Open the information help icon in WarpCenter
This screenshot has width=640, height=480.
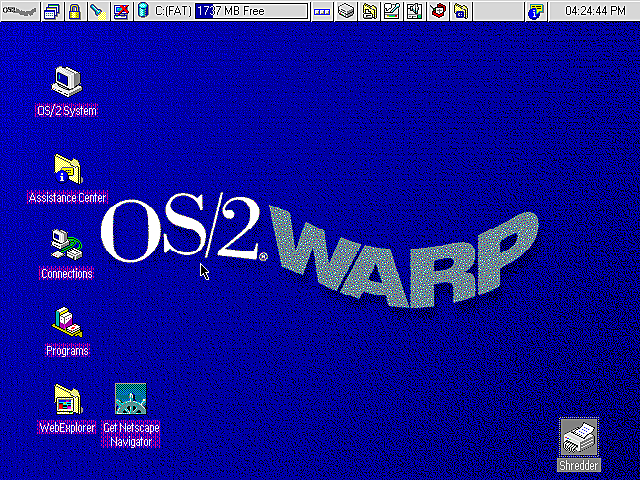pyautogui.click(x=536, y=11)
